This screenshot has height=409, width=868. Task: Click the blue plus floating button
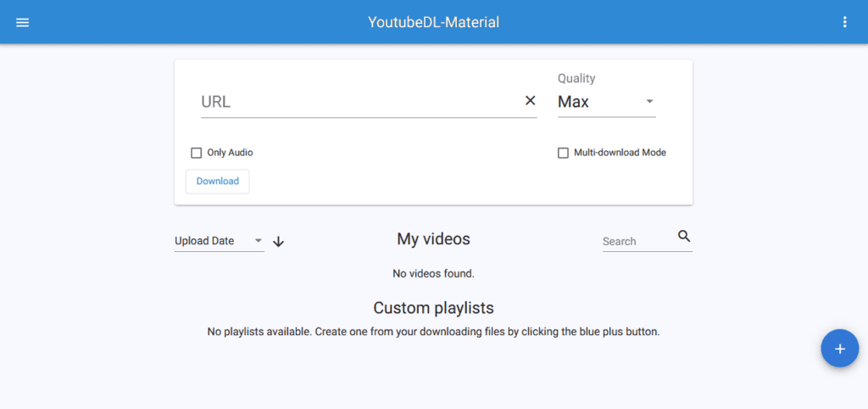pyautogui.click(x=840, y=349)
